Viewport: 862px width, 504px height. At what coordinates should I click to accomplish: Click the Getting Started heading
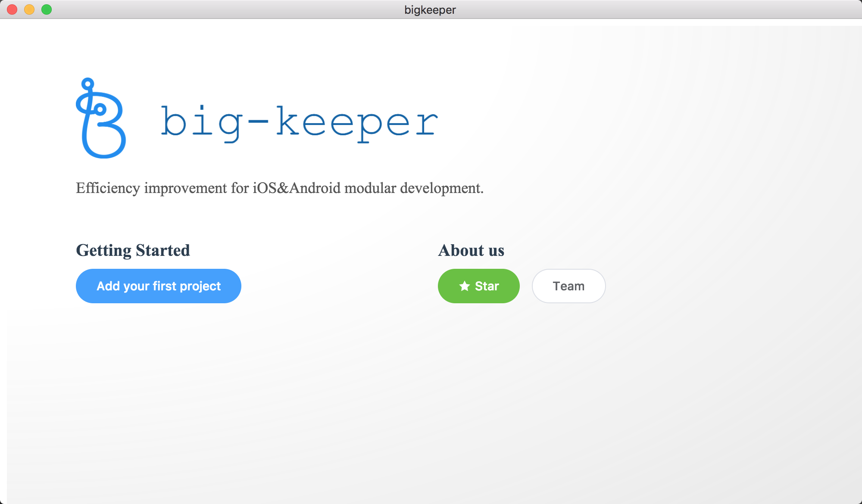pos(133,250)
